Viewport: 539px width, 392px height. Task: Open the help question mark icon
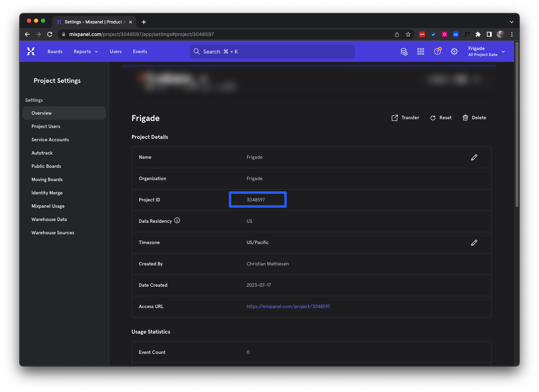[x=437, y=51]
